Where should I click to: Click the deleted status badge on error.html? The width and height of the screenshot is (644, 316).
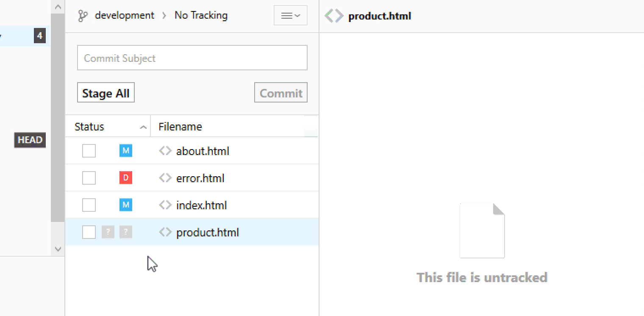click(x=126, y=178)
